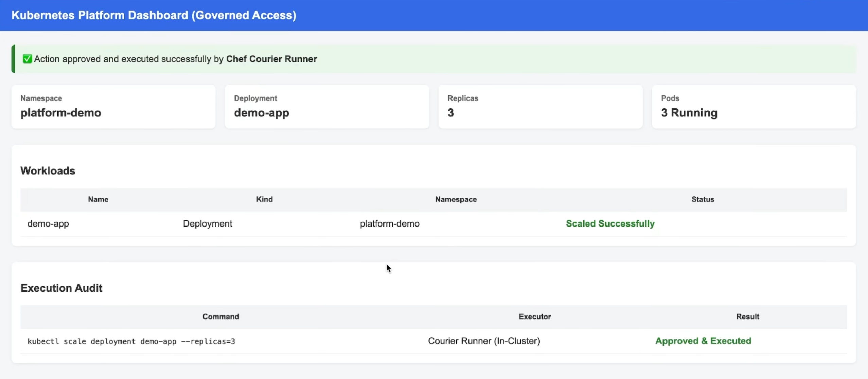Select the kubectl scale deployment command text

click(131, 341)
